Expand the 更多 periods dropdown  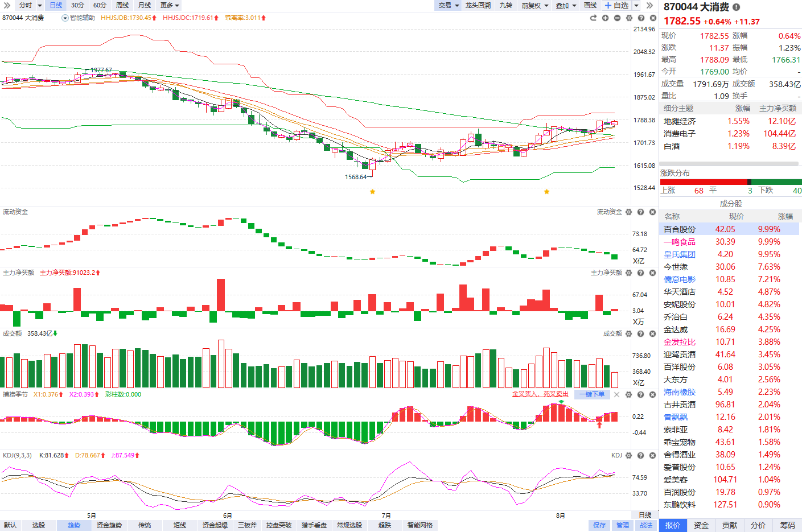170,5
